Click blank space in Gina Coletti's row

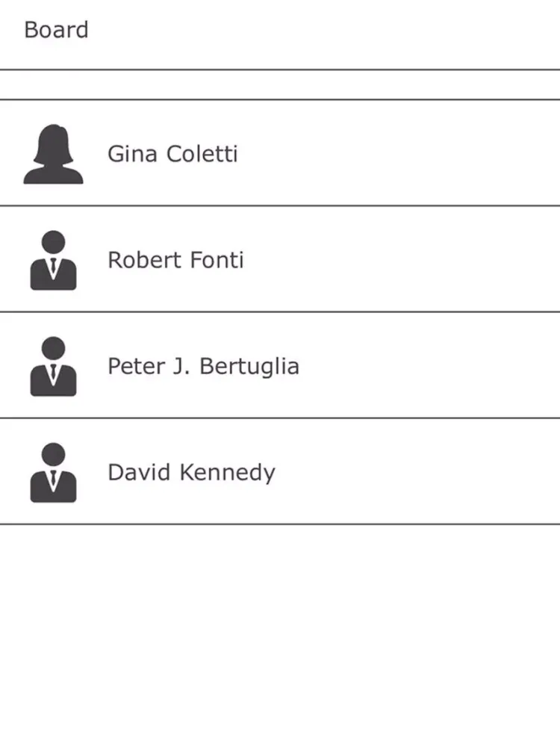tap(418, 154)
